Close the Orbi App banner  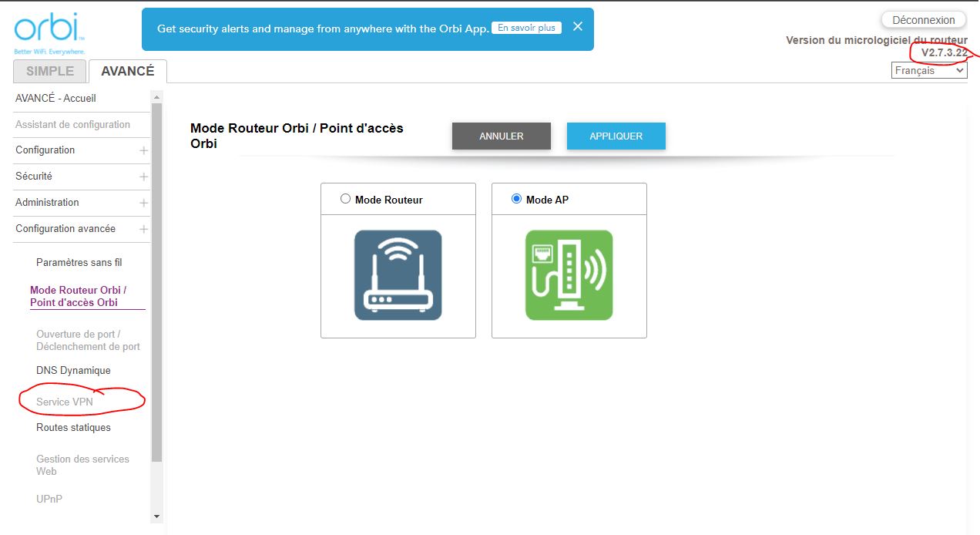click(578, 27)
